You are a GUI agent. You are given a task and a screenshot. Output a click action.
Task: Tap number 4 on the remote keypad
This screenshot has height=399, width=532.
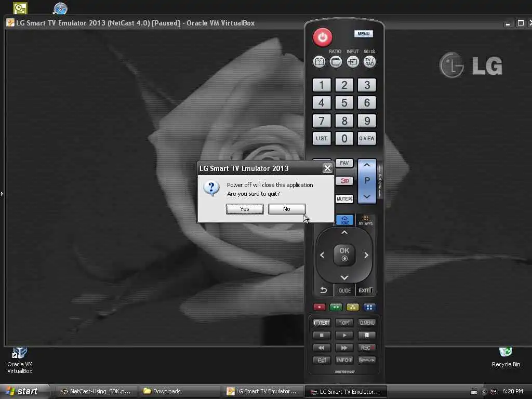pyautogui.click(x=321, y=103)
